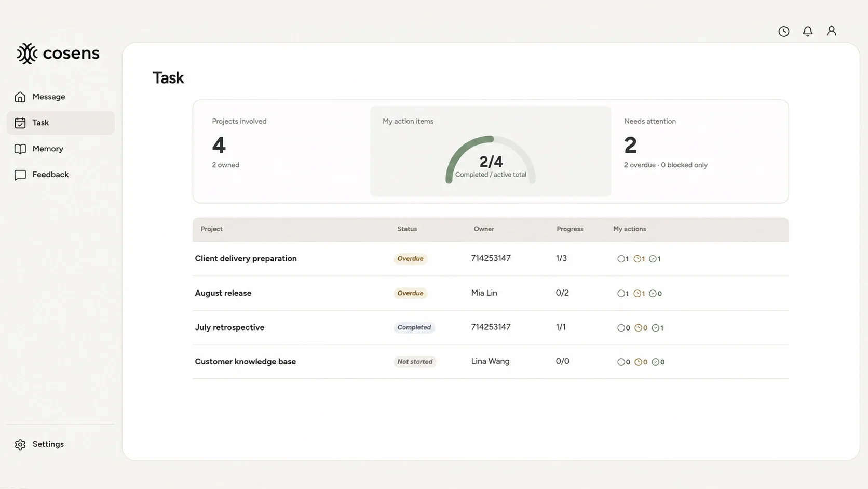
Task: Click the cosens logo
Action: click(x=58, y=53)
